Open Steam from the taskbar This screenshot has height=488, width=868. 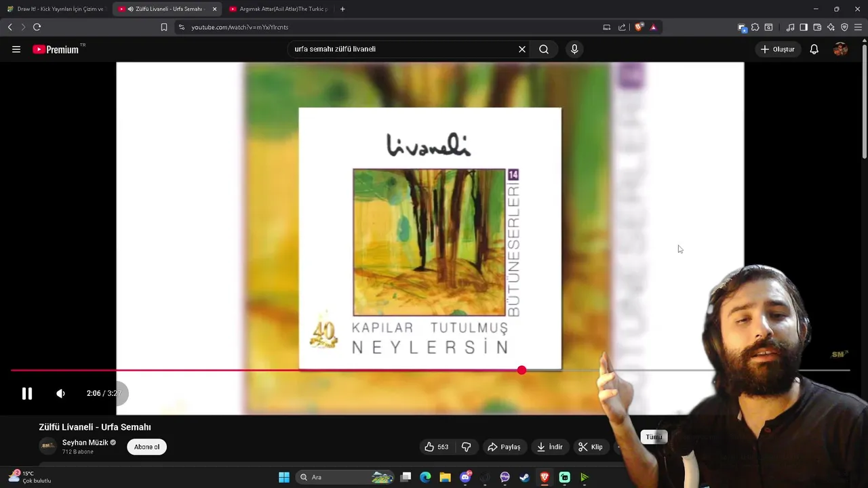click(525, 477)
